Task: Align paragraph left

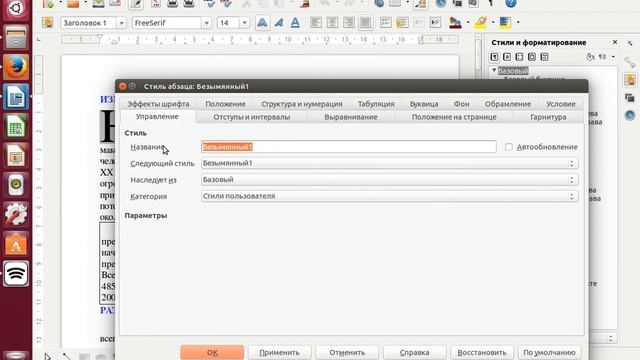Action: click(316, 22)
